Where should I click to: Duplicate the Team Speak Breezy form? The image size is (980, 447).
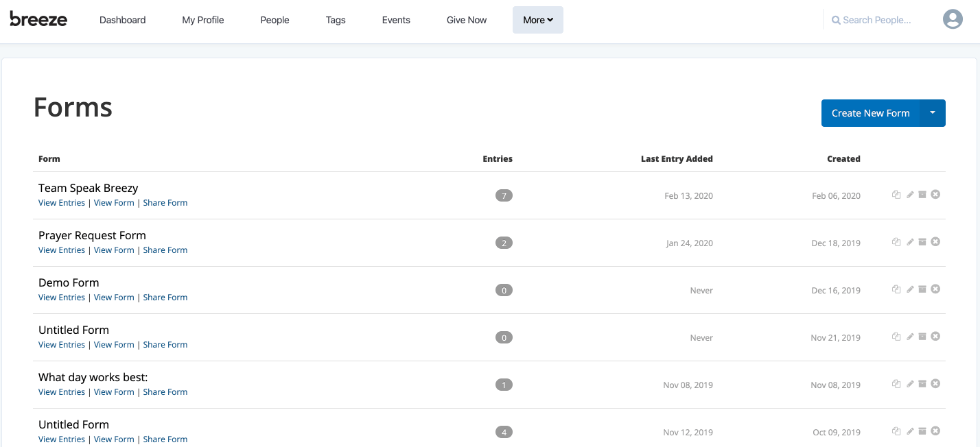(x=896, y=194)
